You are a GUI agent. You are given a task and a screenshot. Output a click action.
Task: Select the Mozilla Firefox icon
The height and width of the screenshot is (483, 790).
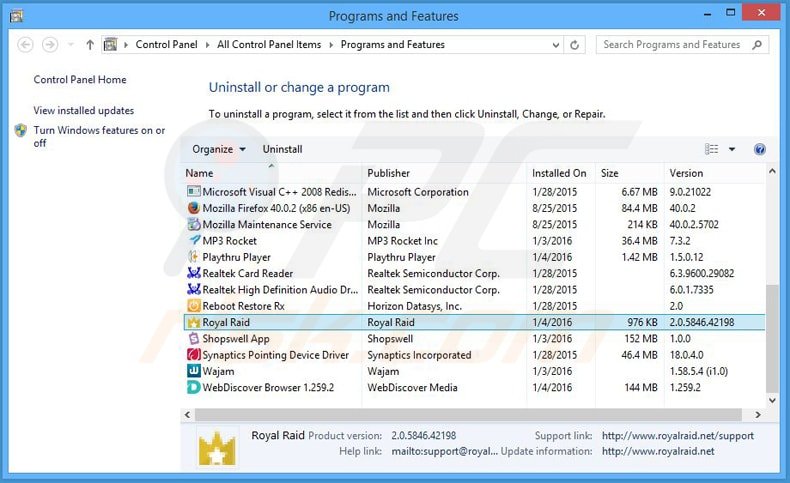pos(193,208)
